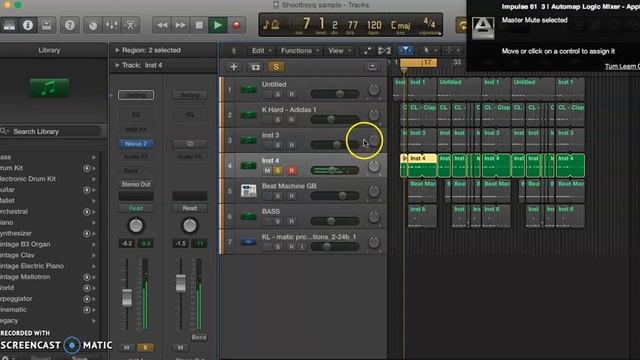The height and width of the screenshot is (360, 640).
Task: Toggle solo on the Inst 4 track
Action: click(x=278, y=171)
